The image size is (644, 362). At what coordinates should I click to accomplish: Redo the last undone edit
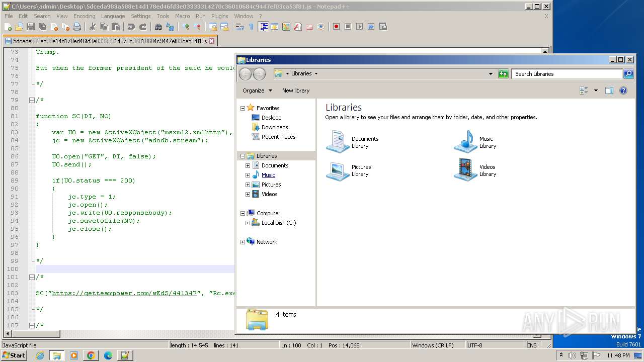[x=143, y=27]
